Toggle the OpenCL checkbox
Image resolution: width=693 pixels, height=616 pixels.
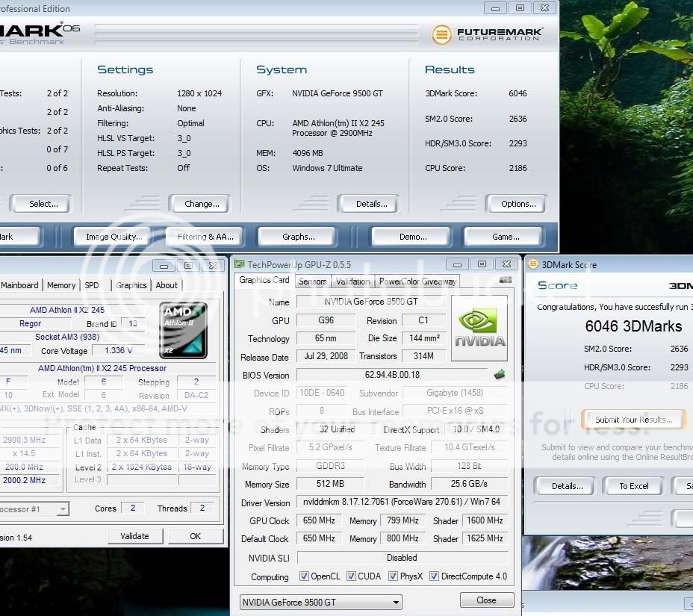coord(304,576)
